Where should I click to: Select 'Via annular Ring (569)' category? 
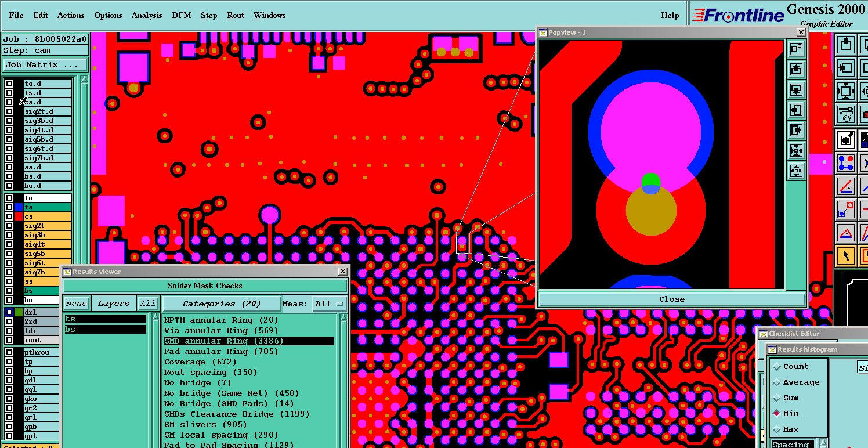pos(221,331)
